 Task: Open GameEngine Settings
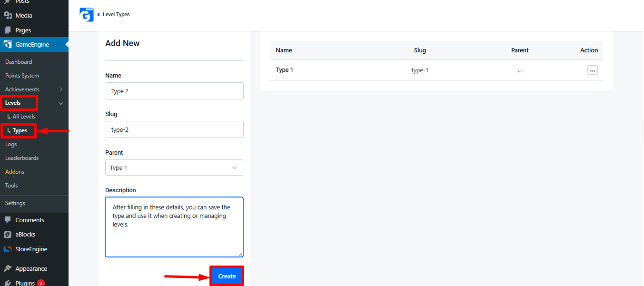(x=15, y=203)
